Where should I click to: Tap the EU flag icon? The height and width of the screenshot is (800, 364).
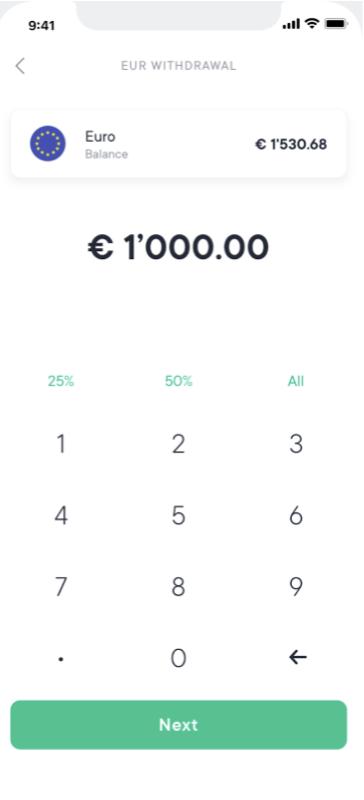47,144
